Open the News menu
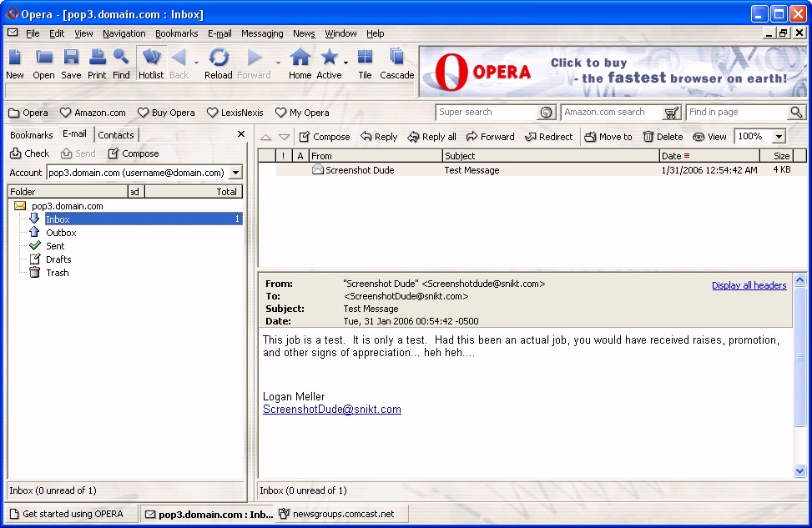Viewport: 812px width, 528px height. 304,33
